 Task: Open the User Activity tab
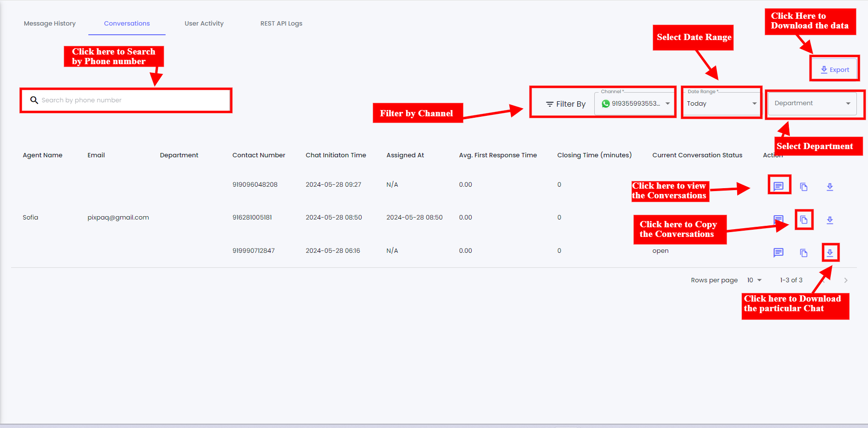pyautogui.click(x=204, y=23)
